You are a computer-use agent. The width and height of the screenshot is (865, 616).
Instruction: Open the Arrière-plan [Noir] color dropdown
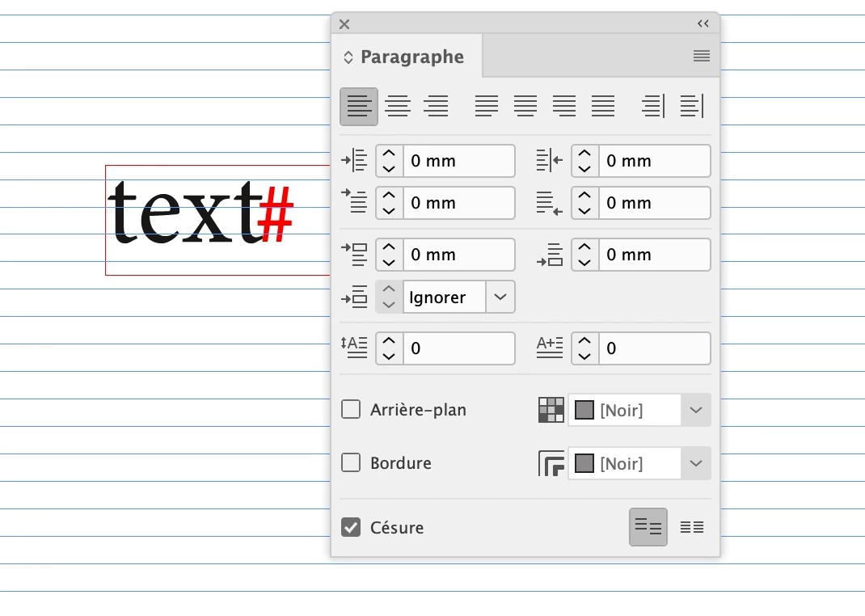pyautogui.click(x=696, y=410)
